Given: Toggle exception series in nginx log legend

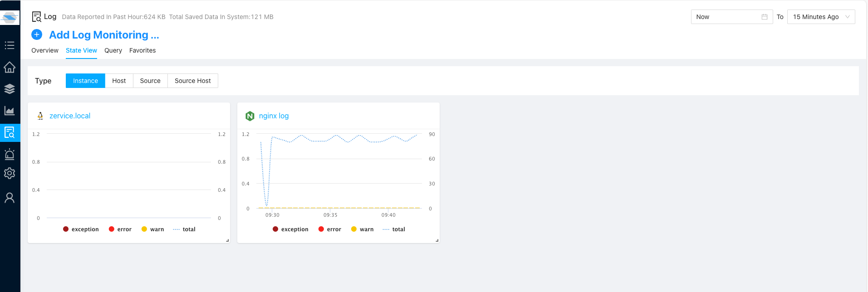Looking at the screenshot, I should (x=290, y=229).
